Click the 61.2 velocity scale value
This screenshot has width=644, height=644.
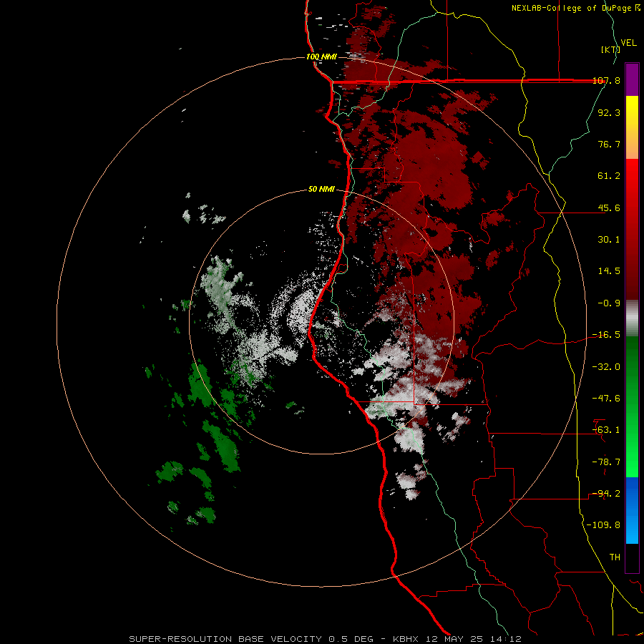point(609,175)
